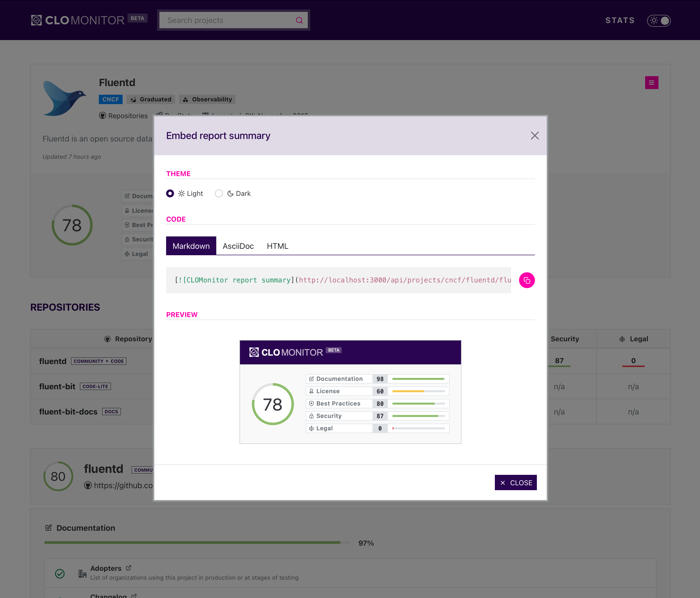This screenshot has width=700, height=598.
Task: Select the Markdown tab
Action: (x=191, y=246)
